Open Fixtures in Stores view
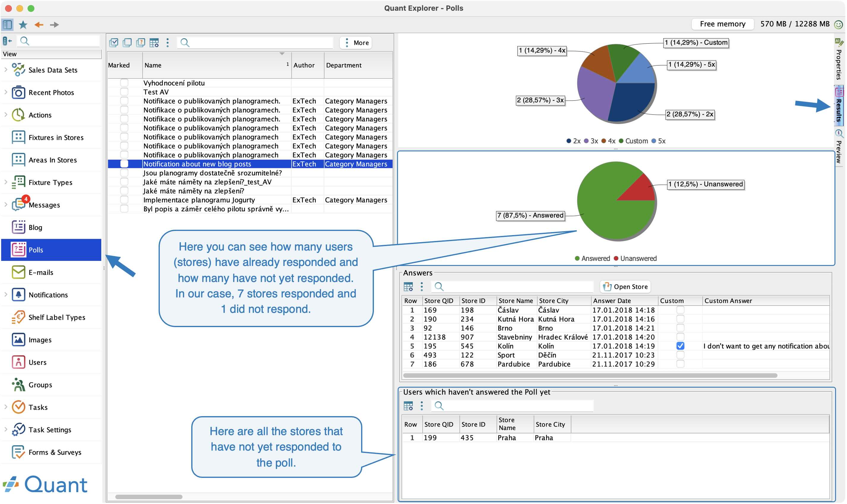Screen dimensions: 847x504 point(51,137)
